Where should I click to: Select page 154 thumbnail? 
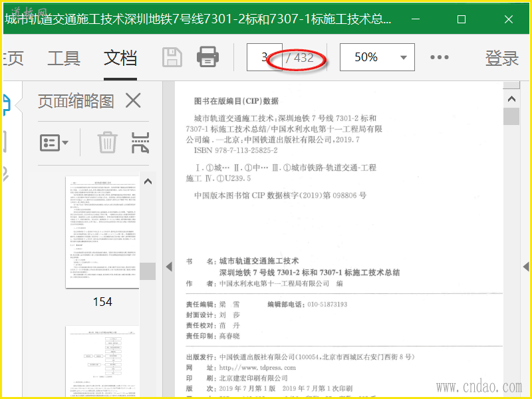click(102, 232)
